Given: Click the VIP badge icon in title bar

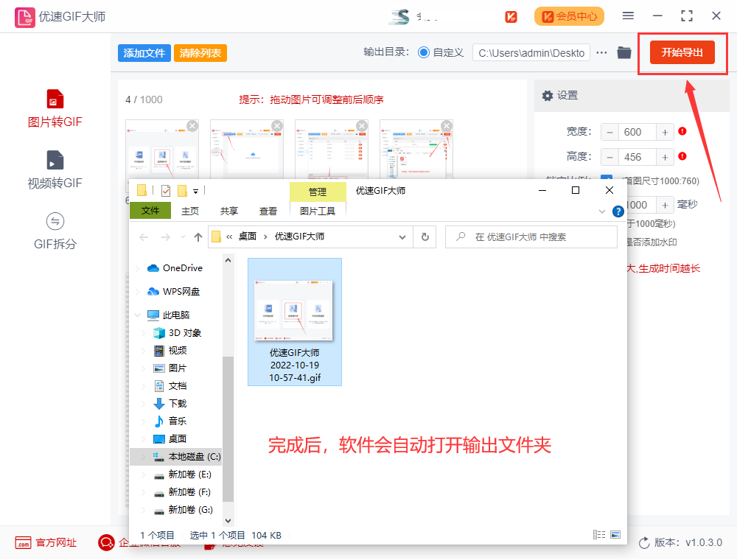Looking at the screenshot, I should point(511,17).
